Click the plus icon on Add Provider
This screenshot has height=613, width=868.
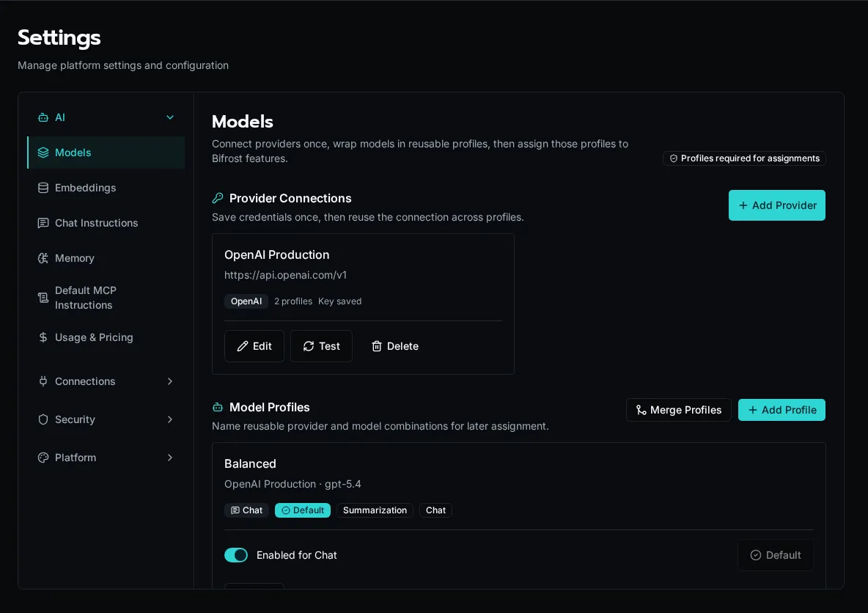pos(743,205)
